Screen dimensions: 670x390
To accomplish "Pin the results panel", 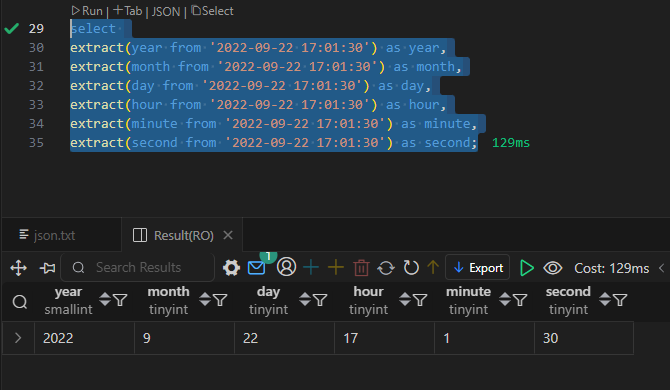I will click(47, 268).
